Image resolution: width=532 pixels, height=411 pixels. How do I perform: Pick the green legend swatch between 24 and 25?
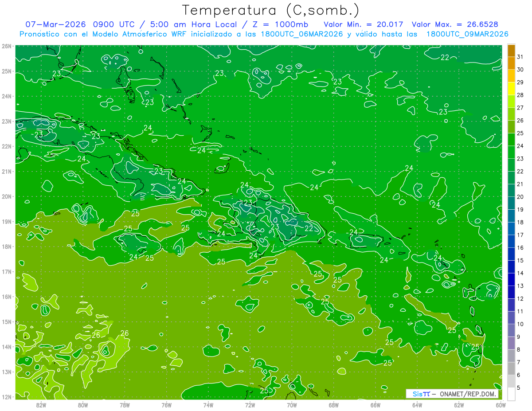click(511, 140)
